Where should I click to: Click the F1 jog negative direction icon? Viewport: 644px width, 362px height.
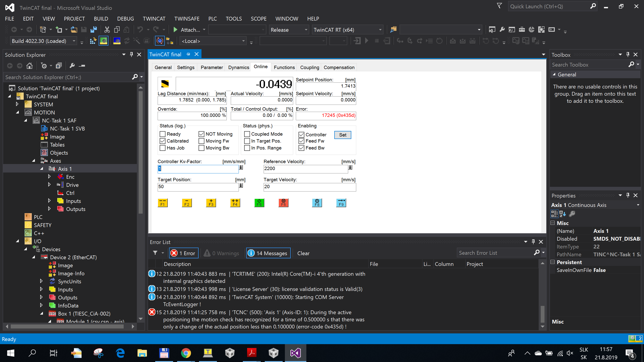[163, 202]
